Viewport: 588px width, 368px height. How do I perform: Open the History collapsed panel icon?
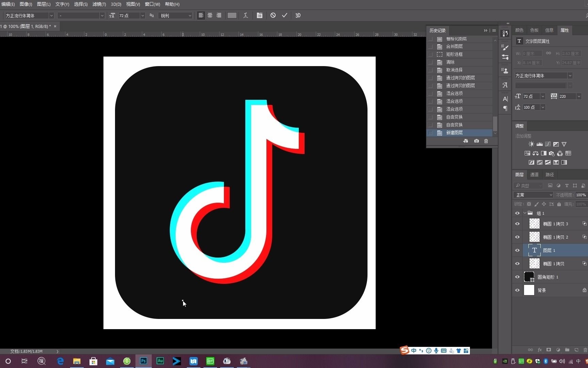pyautogui.click(x=505, y=33)
